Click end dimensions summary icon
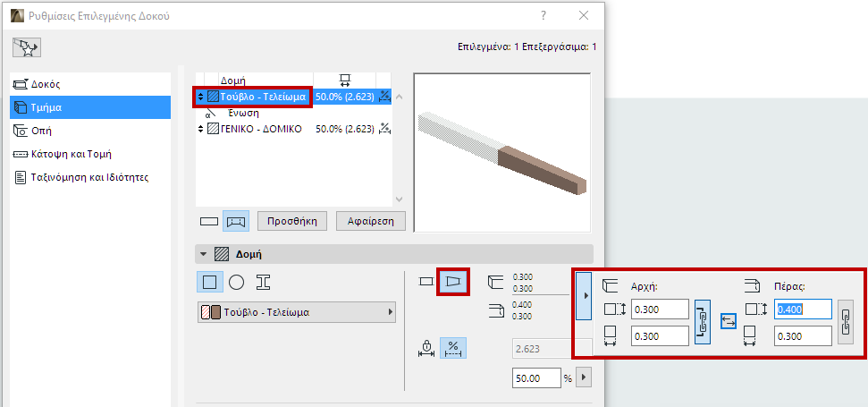Screen dimensions: 868x407 (x=495, y=310)
